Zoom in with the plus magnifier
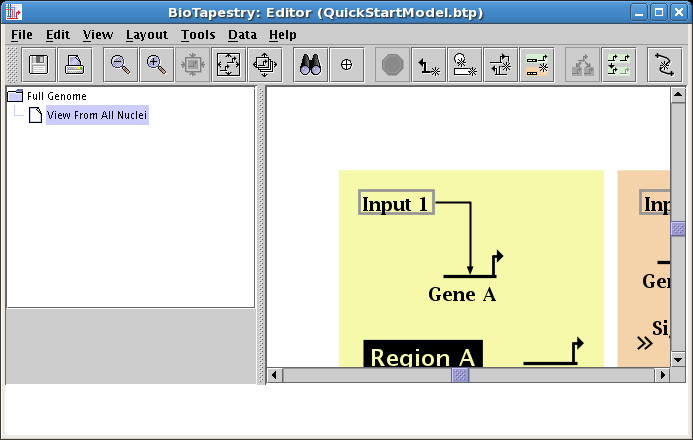This screenshot has height=440, width=693. tap(156, 64)
